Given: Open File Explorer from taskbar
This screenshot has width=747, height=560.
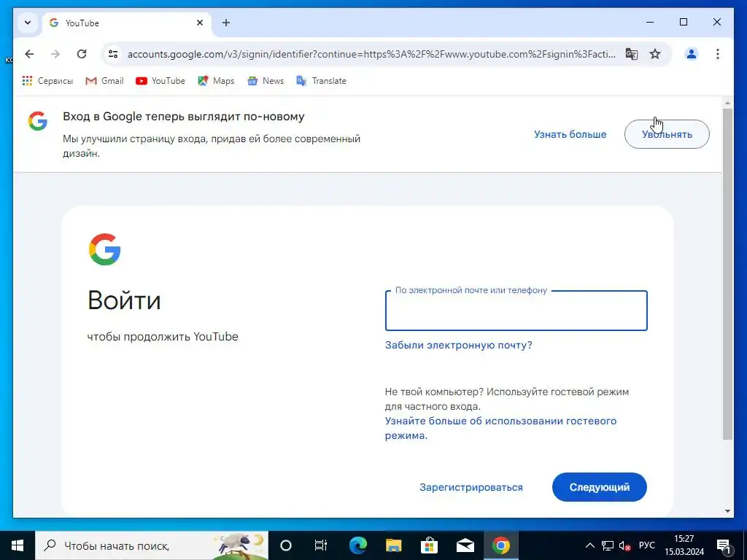Looking at the screenshot, I should tap(393, 545).
